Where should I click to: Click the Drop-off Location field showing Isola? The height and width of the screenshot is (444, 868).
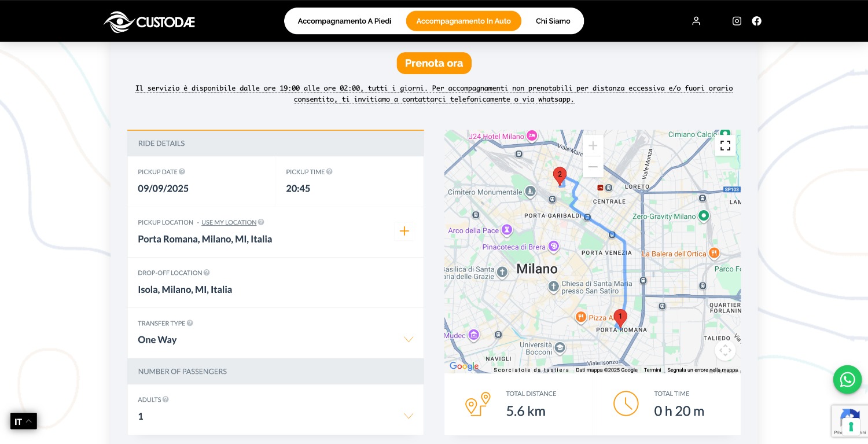coord(185,289)
